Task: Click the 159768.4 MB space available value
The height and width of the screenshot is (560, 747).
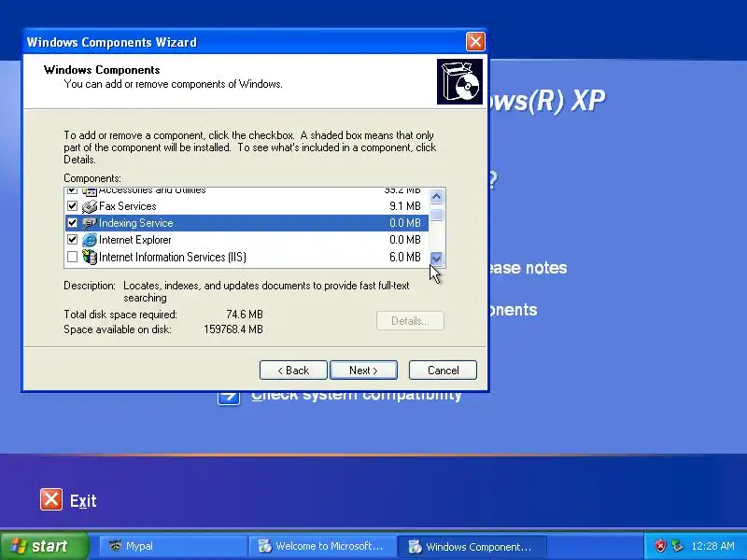Action: tap(233, 329)
